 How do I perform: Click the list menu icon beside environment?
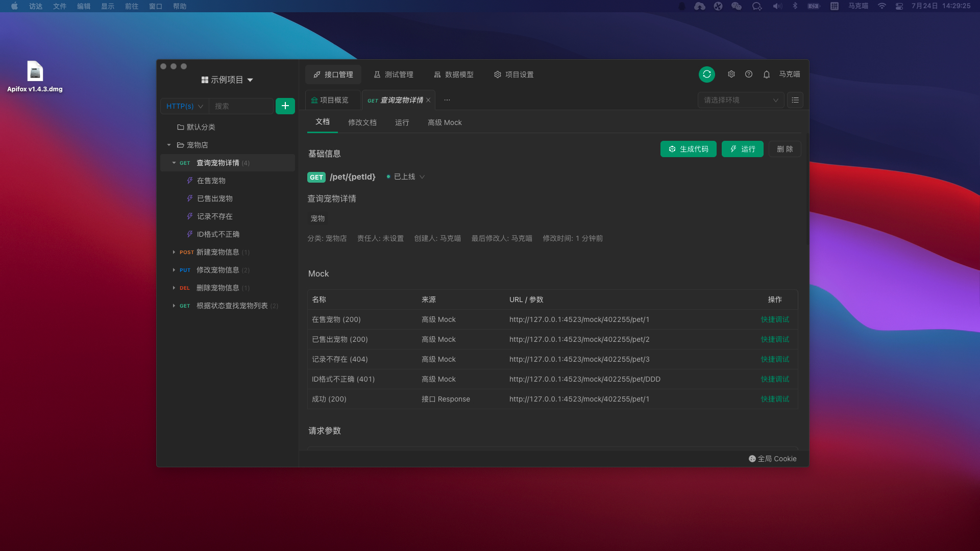pyautogui.click(x=795, y=100)
